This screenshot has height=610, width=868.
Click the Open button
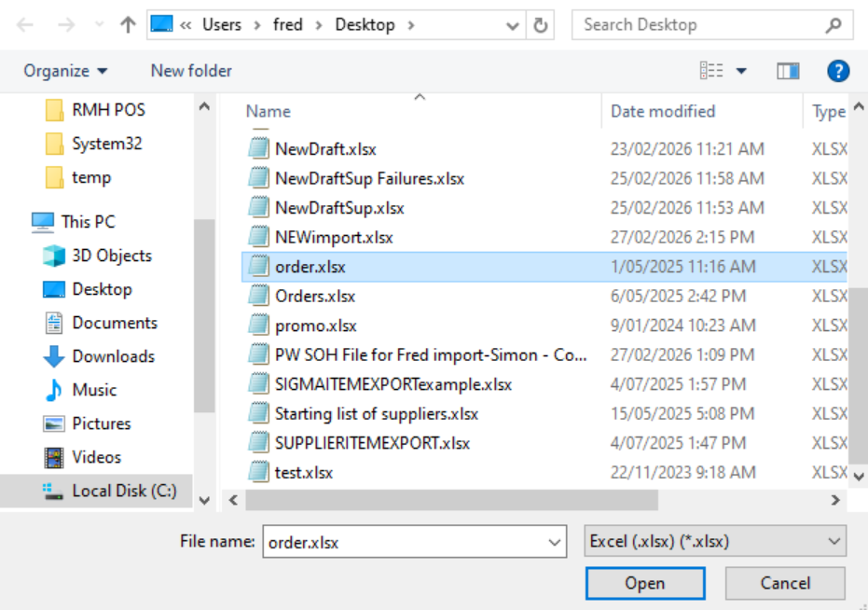point(644,583)
